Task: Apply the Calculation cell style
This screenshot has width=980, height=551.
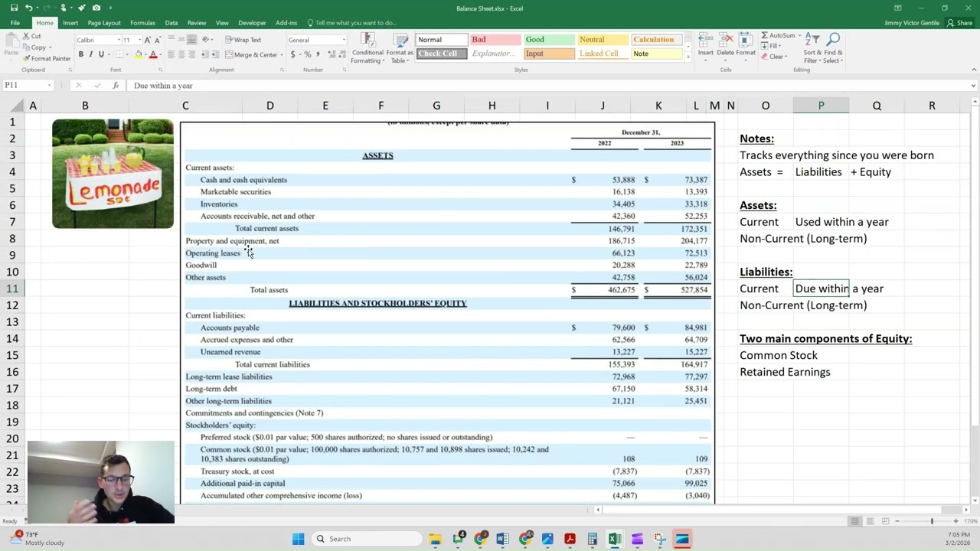Action: click(x=656, y=40)
